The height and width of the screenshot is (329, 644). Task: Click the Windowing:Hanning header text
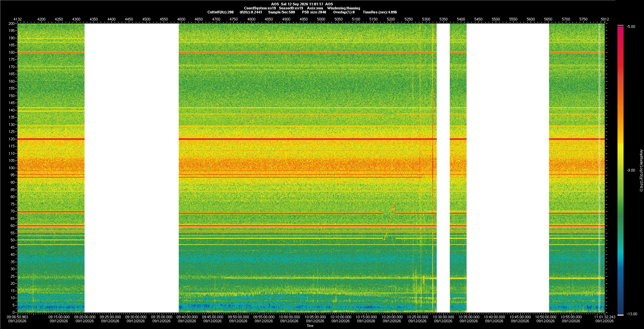(343, 8)
